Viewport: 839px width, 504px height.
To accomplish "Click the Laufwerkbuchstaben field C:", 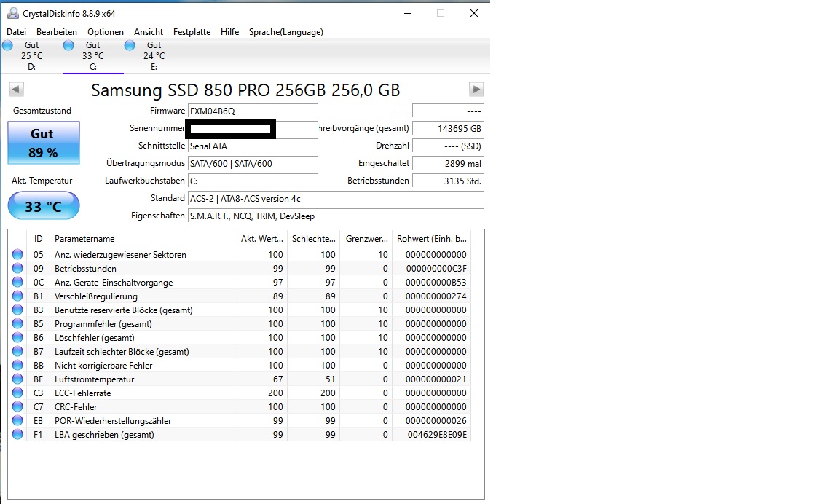I will (x=253, y=181).
